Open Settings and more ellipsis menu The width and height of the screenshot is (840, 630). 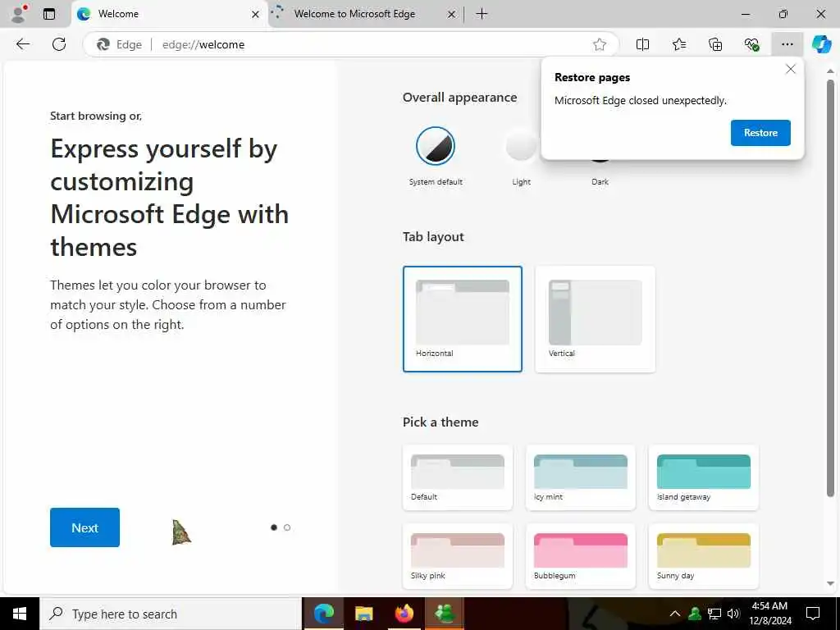pyautogui.click(x=787, y=44)
